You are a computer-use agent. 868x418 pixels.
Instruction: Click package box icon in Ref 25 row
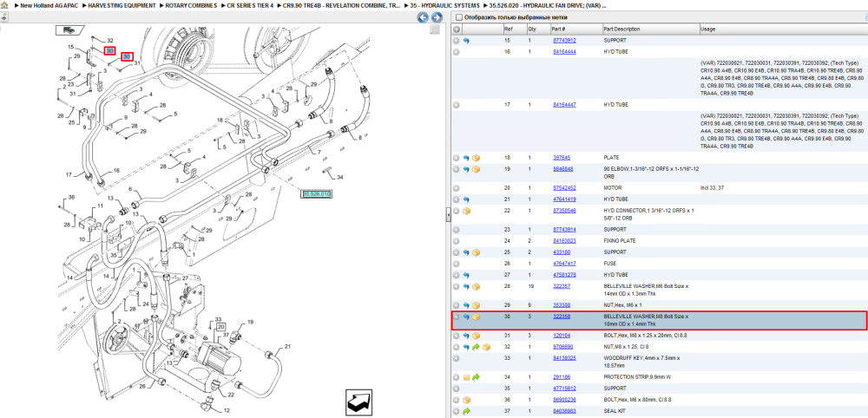[476, 252]
